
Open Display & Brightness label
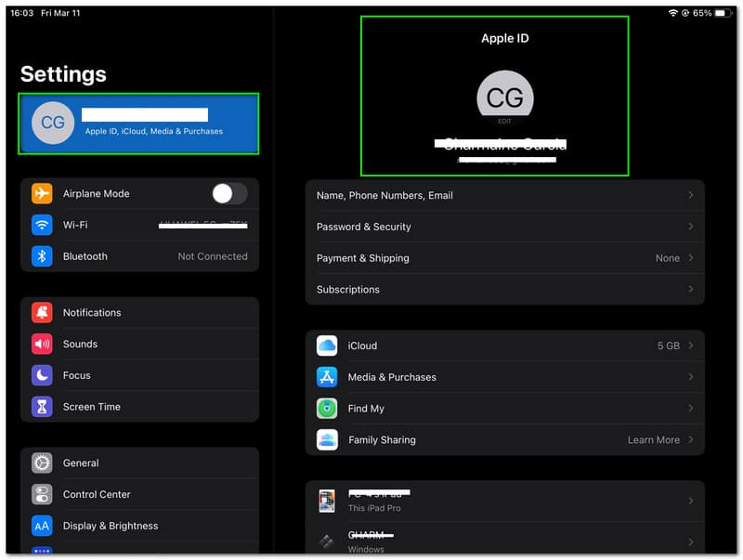111,526
